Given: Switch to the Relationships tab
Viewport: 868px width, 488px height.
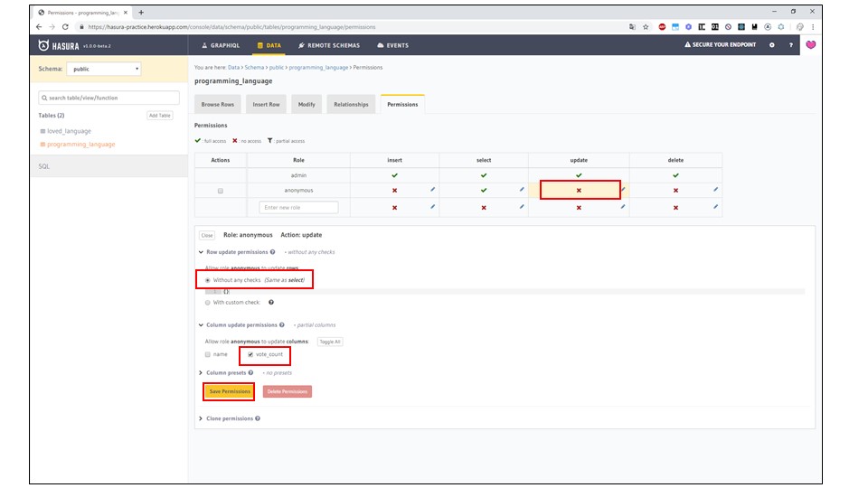Looking at the screenshot, I should tap(351, 104).
